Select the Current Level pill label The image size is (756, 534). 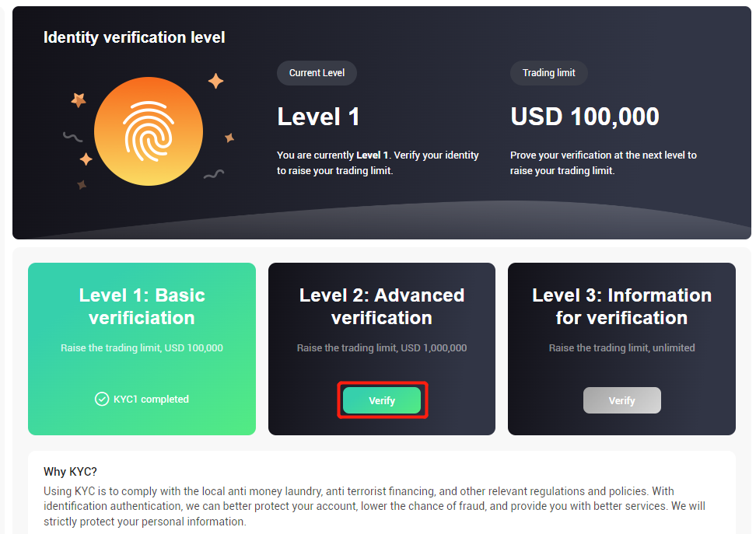pyautogui.click(x=317, y=73)
